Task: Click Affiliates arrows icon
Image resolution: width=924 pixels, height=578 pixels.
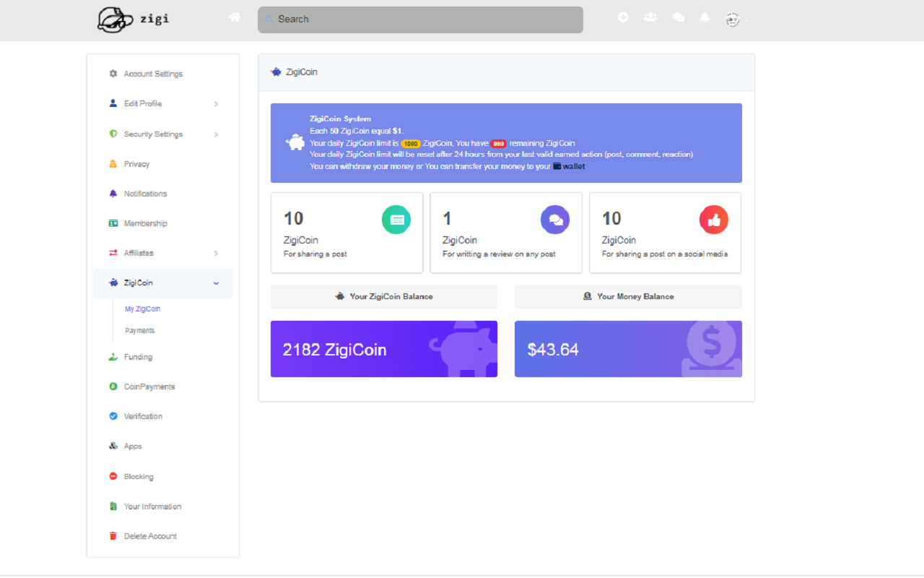Action: coord(113,253)
